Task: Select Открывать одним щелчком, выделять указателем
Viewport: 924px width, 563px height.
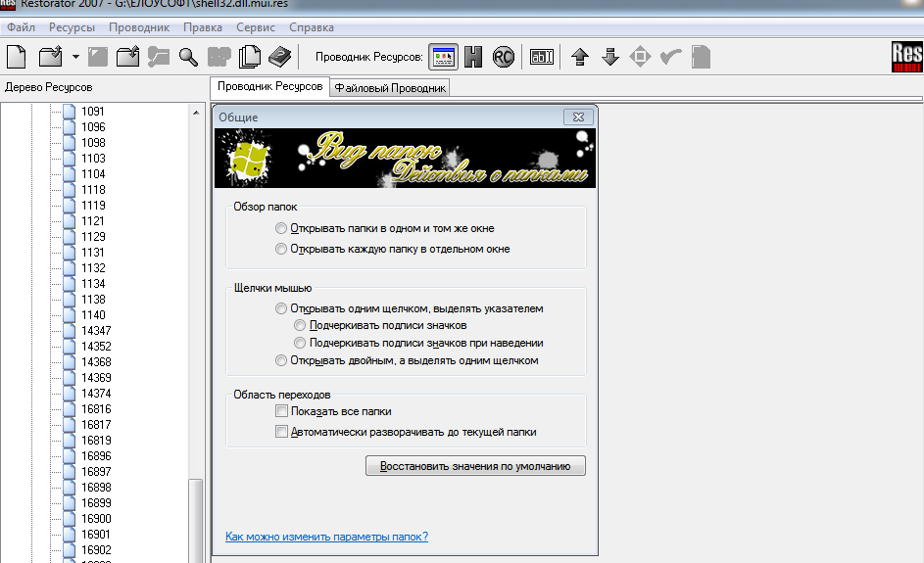Action: tap(410, 308)
